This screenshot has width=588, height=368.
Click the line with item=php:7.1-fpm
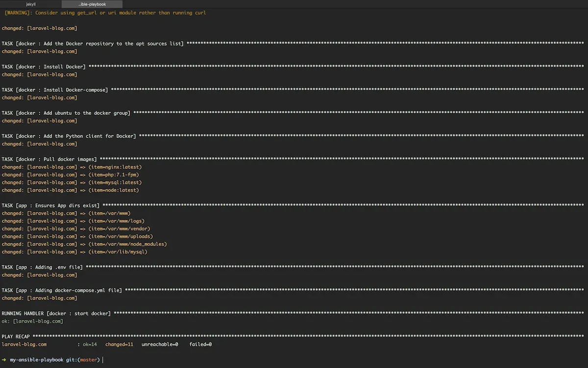[x=70, y=175]
